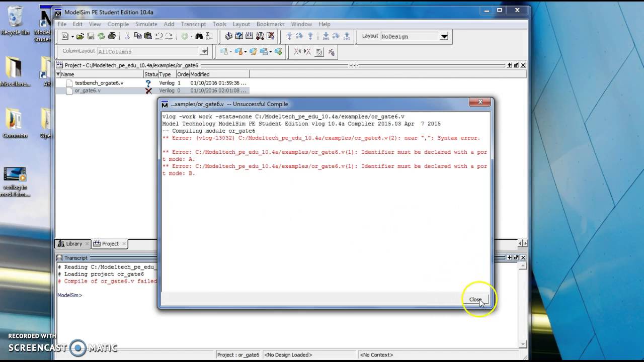The height and width of the screenshot is (362, 644).
Task: Click the first red-X icon in second toolbar row
Action: coord(297,51)
